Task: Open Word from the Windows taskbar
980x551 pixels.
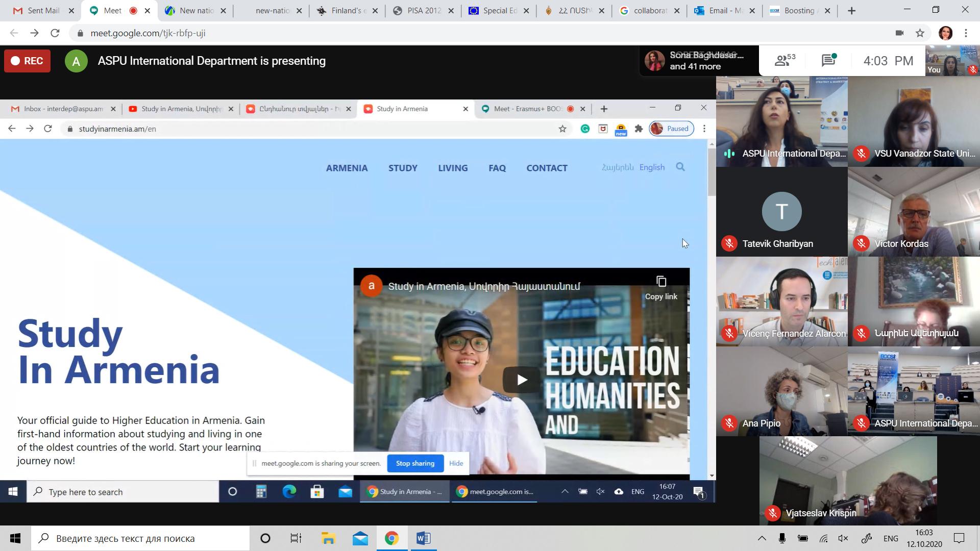Action: pyautogui.click(x=423, y=538)
